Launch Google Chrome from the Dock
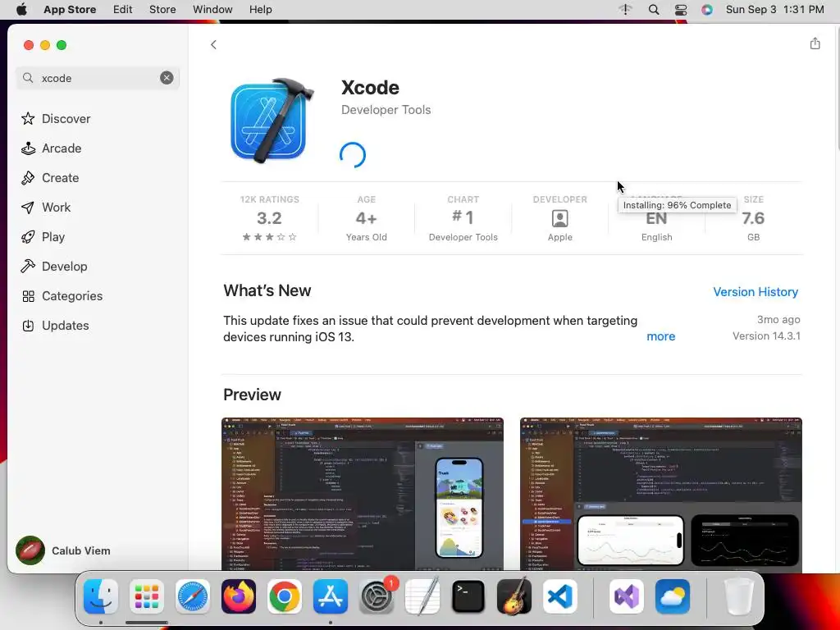Image resolution: width=840 pixels, height=630 pixels. point(285,596)
